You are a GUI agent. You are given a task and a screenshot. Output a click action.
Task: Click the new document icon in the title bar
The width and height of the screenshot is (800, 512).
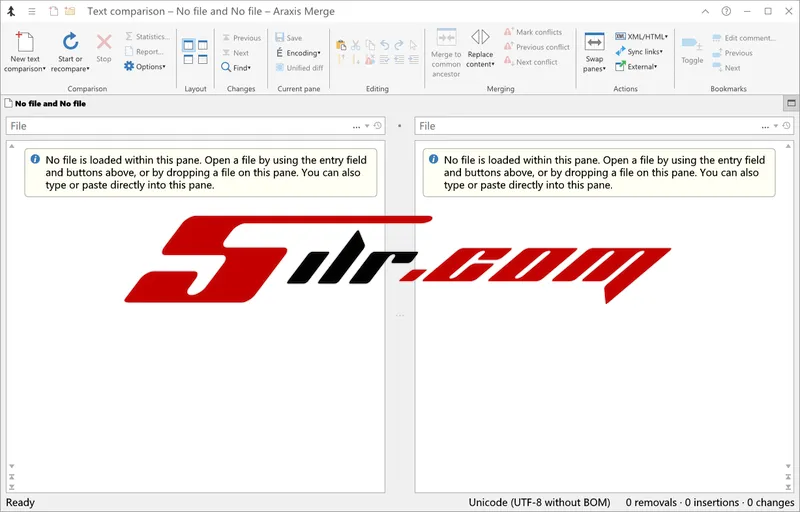point(53,11)
